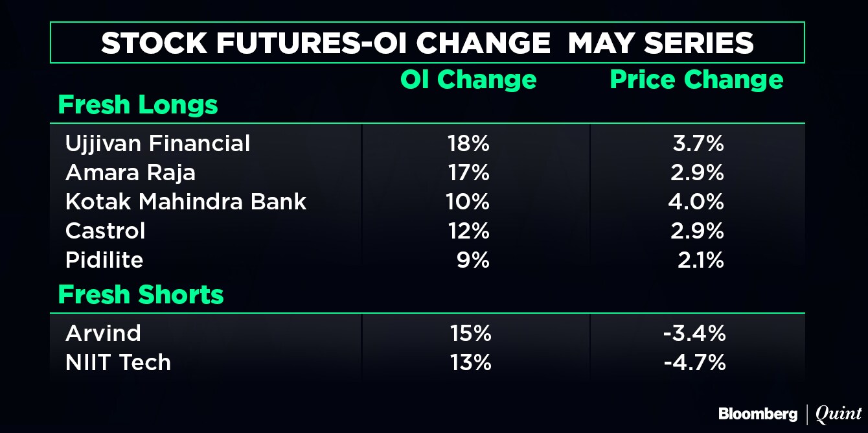The image size is (868, 433).
Task: Select Arvind's 15% OI change value
Action: click(470, 333)
